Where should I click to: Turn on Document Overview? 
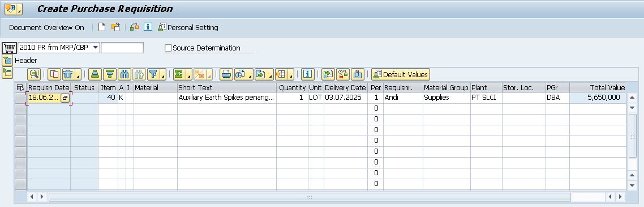click(46, 28)
